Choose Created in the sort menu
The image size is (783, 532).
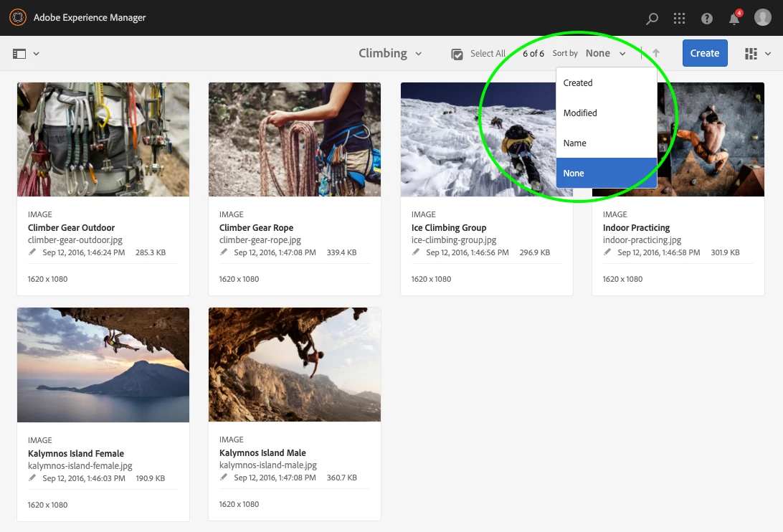pyautogui.click(x=606, y=83)
